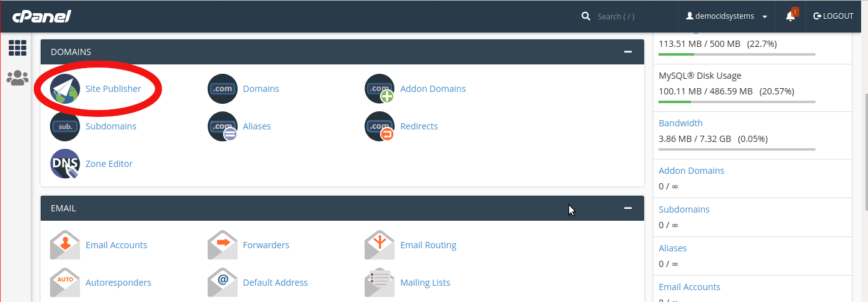868x302 pixels.
Task: Open the Site Publisher icon
Action: pos(65,89)
